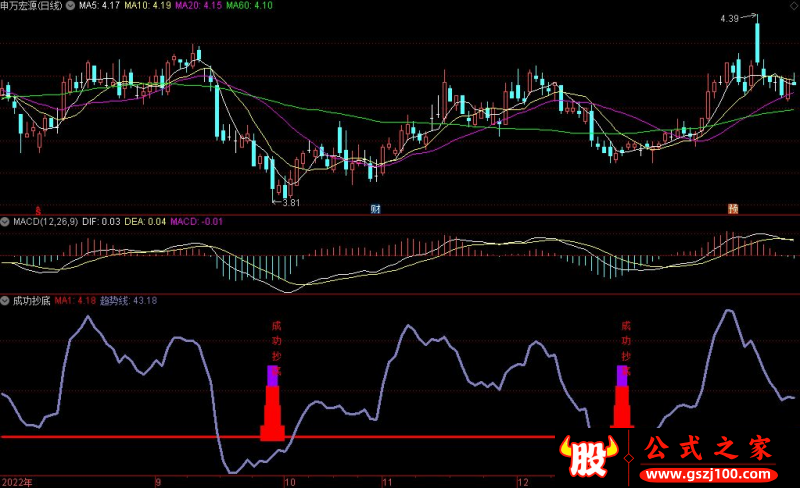This screenshot has width=800, height=488.
Task: Select the 2022年 label on date axis
Action: click(x=17, y=482)
